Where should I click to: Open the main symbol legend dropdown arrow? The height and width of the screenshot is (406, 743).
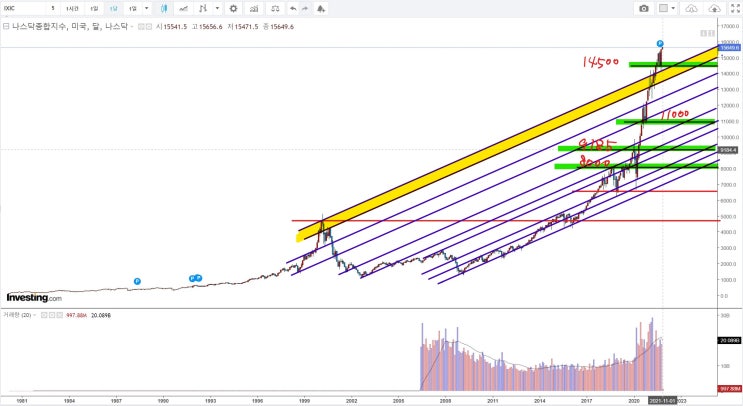[132, 27]
